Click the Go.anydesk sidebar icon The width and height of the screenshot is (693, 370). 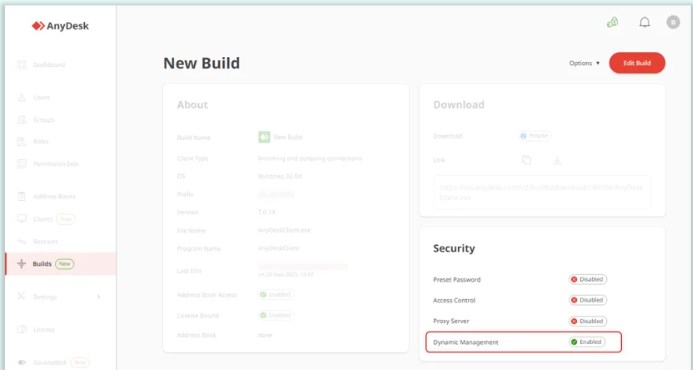point(22,362)
